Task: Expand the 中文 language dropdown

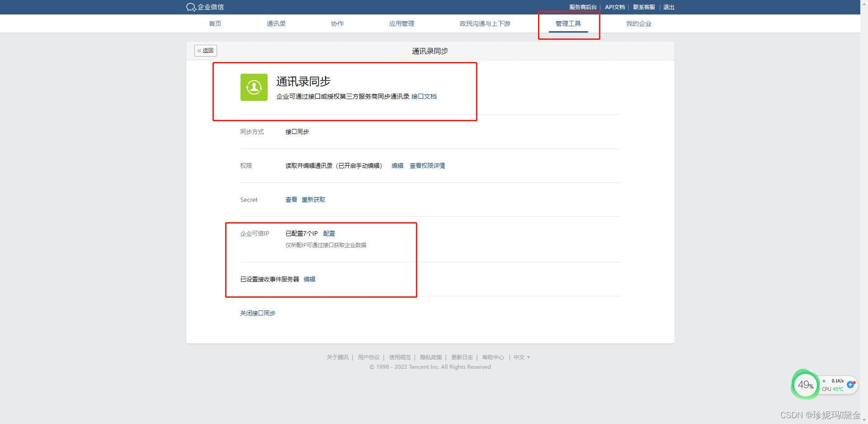Action: [x=522, y=357]
